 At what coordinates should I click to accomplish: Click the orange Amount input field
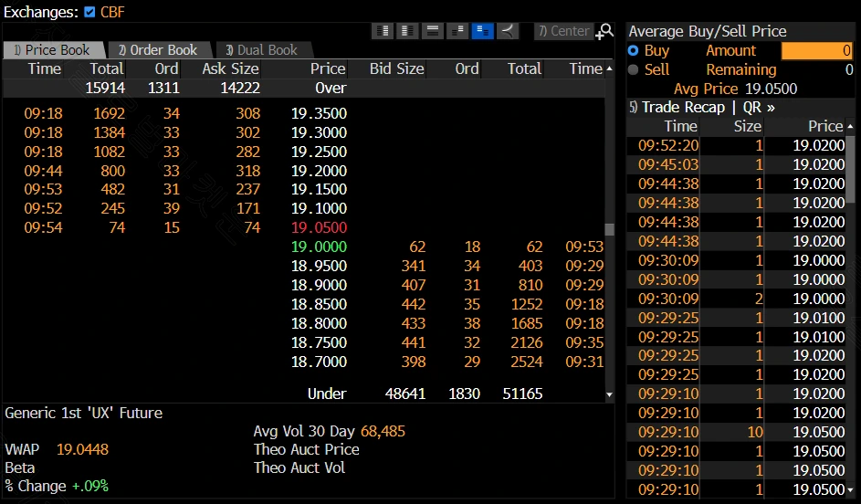pyautogui.click(x=817, y=50)
